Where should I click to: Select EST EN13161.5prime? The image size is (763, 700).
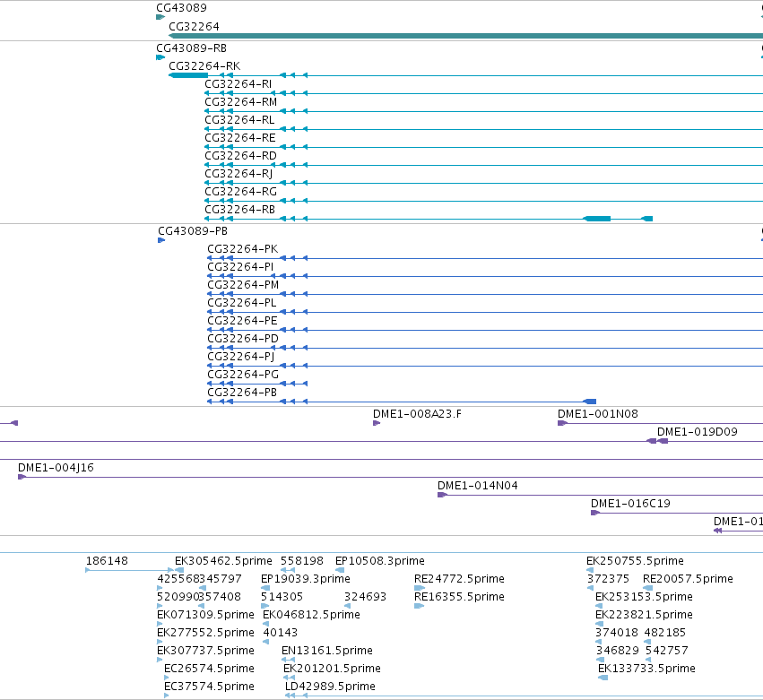327,652
